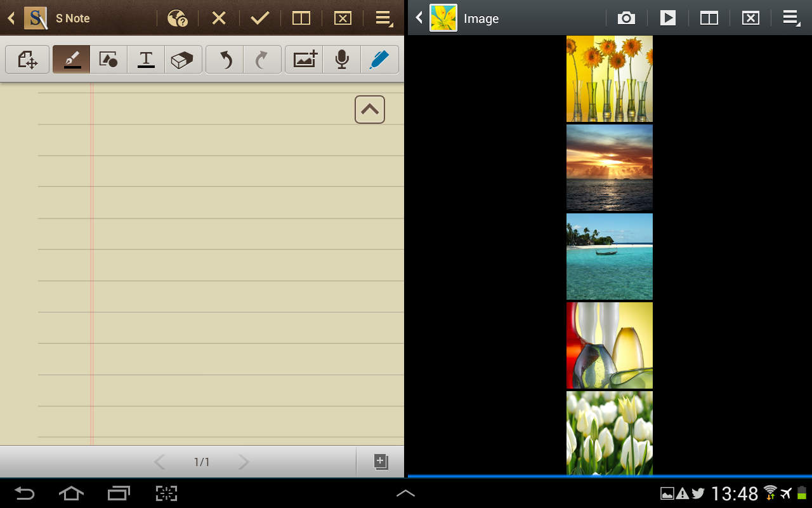Select the move/resize page tool
Screen dimensions: 812x508
27,60
